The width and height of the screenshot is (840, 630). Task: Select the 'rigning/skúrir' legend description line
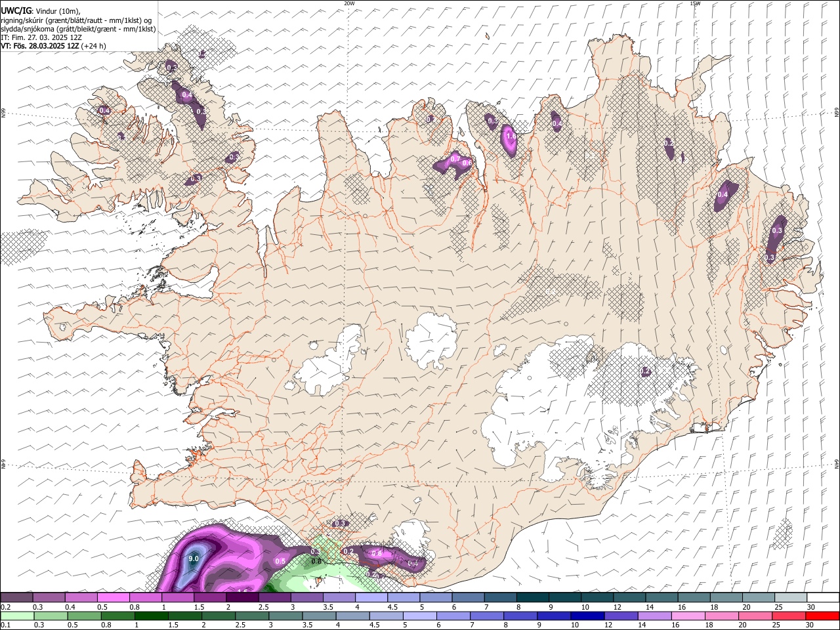[x=75, y=20]
